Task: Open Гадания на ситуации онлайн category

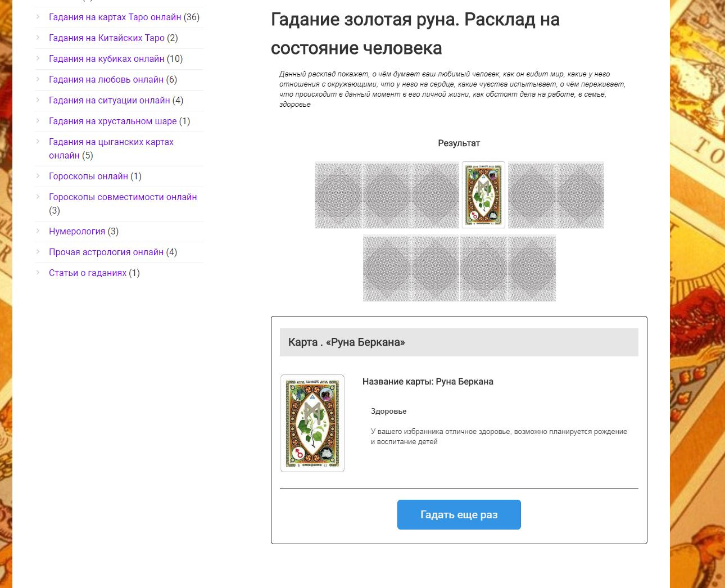Action: (110, 100)
